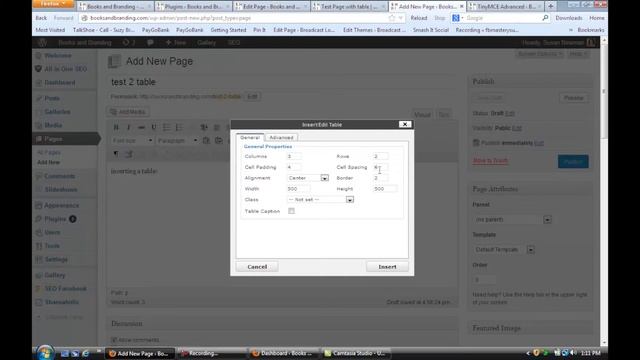Click the page title field 'test 2 table'
This screenshot has height=360, width=640.
click(x=282, y=82)
